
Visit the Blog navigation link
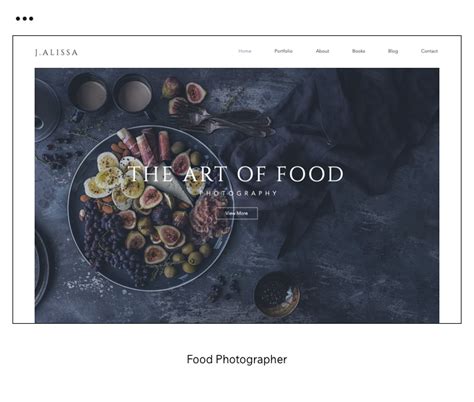(x=393, y=51)
